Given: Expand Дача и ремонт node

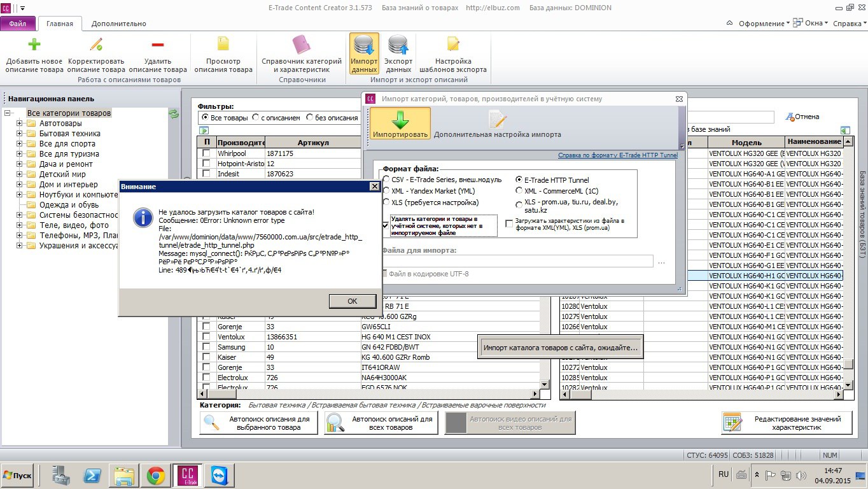Looking at the screenshot, I should pos(20,164).
